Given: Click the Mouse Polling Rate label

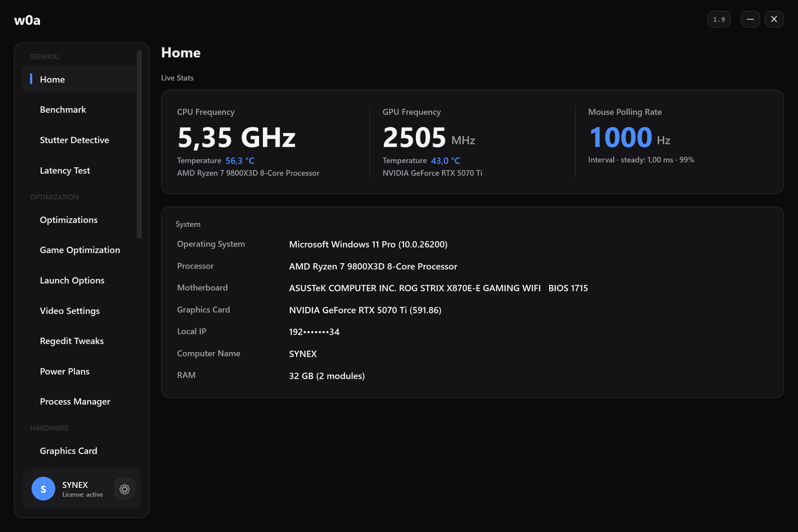Looking at the screenshot, I should [x=625, y=112].
